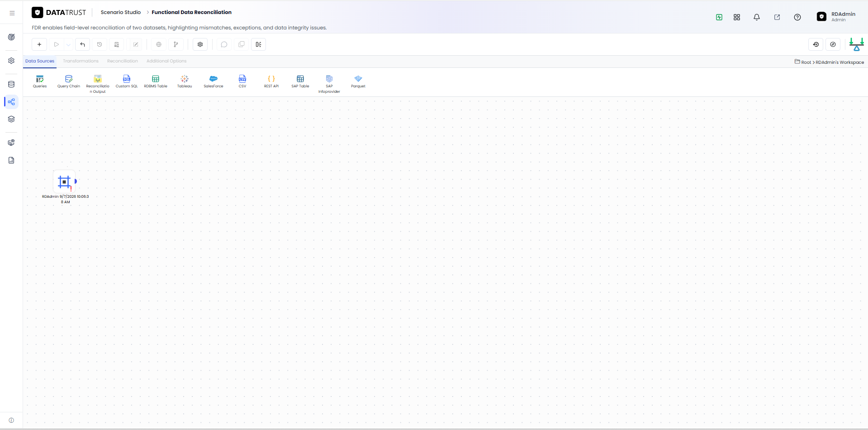The image size is (868, 430).
Task: Click the undo arrow in the toolbar
Action: (82, 44)
